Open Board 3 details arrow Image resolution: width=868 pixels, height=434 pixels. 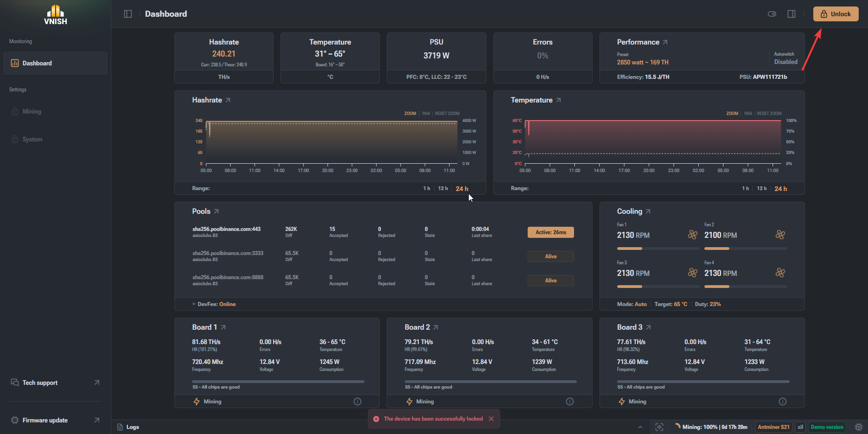click(x=648, y=327)
